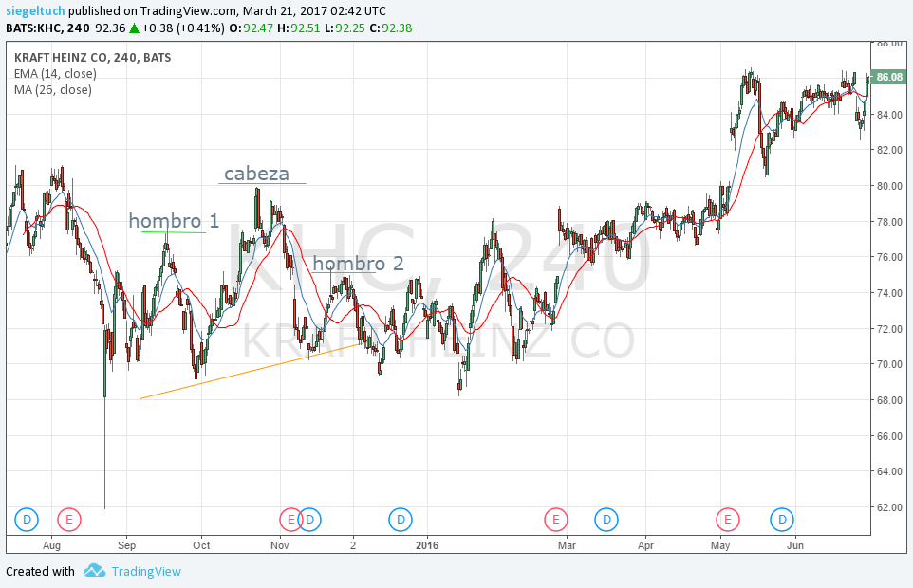Click the 76.00 price axis label
The height and width of the screenshot is (588, 913).
(x=889, y=257)
